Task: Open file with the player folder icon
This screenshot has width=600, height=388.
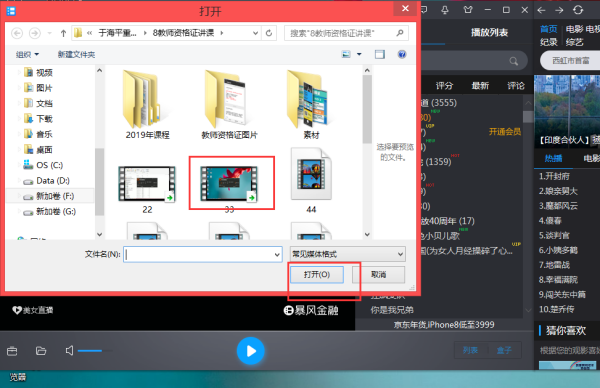Action: click(x=41, y=351)
